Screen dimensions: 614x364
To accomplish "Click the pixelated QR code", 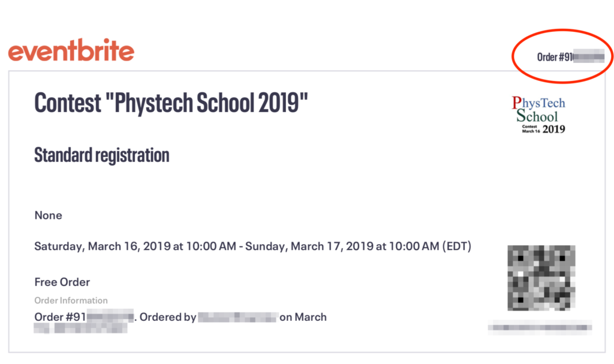I will (x=541, y=278).
